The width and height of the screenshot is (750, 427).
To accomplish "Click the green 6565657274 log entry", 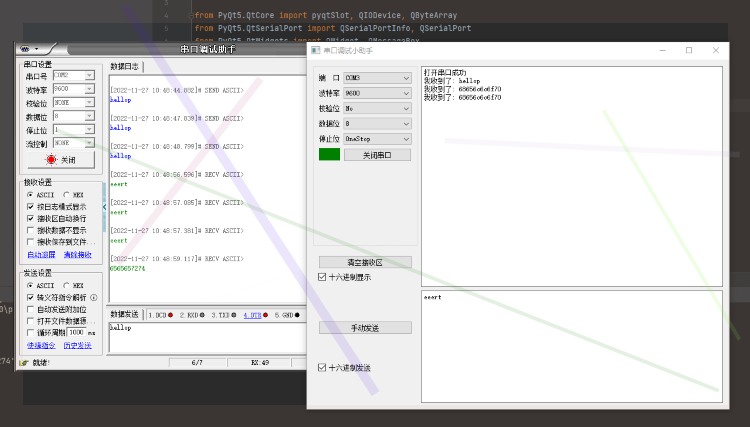I will point(128,269).
